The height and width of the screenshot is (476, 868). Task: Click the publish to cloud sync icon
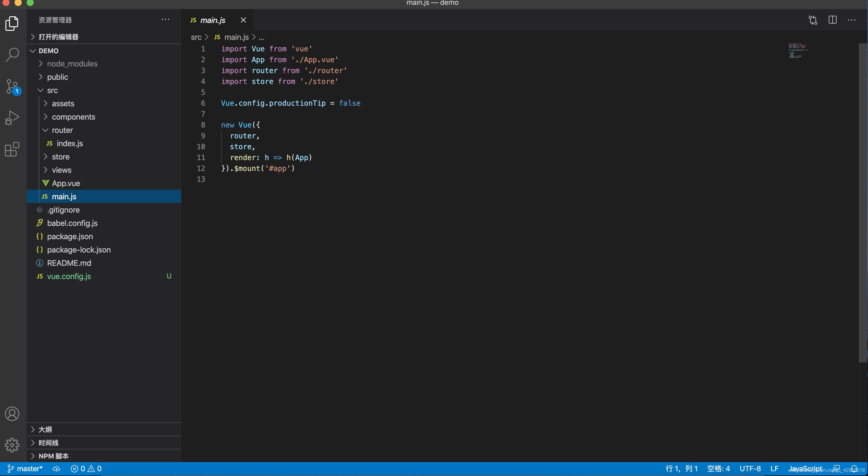tap(56, 468)
